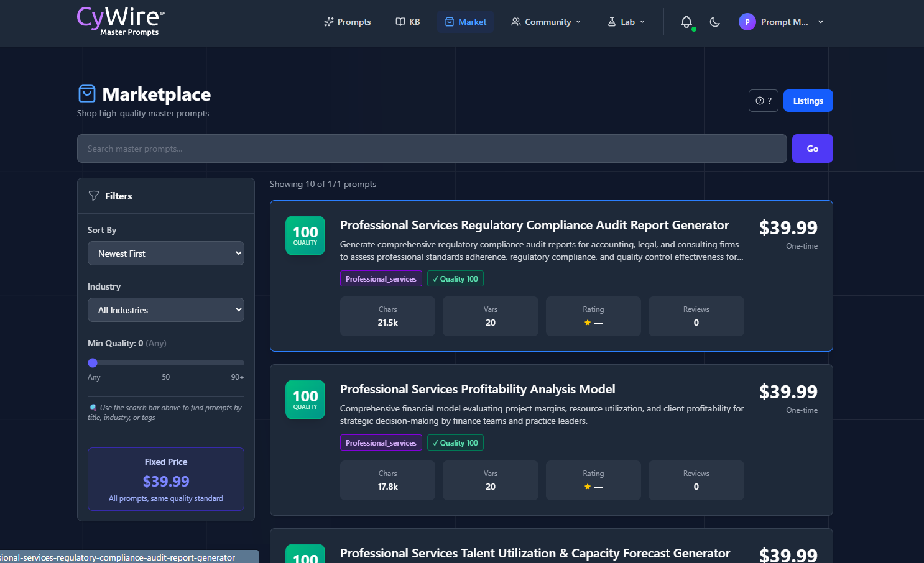The height and width of the screenshot is (563, 924).
Task: Open Professional Services Profitability Analysis Model
Action: [478, 389]
